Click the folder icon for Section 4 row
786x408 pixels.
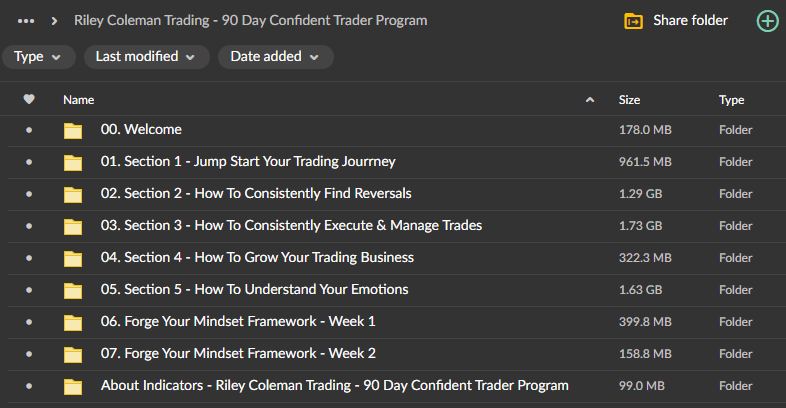[73, 258]
